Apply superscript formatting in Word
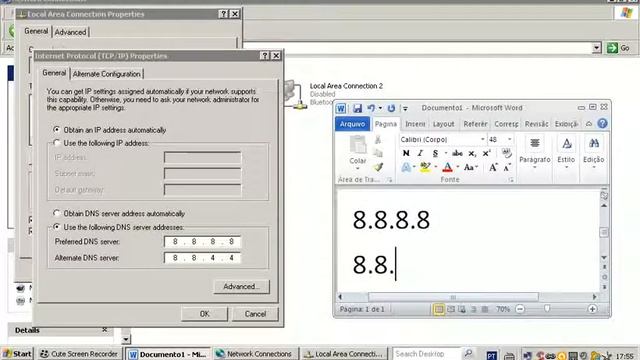Image resolution: width=640 pixels, height=360 pixels. click(486, 153)
